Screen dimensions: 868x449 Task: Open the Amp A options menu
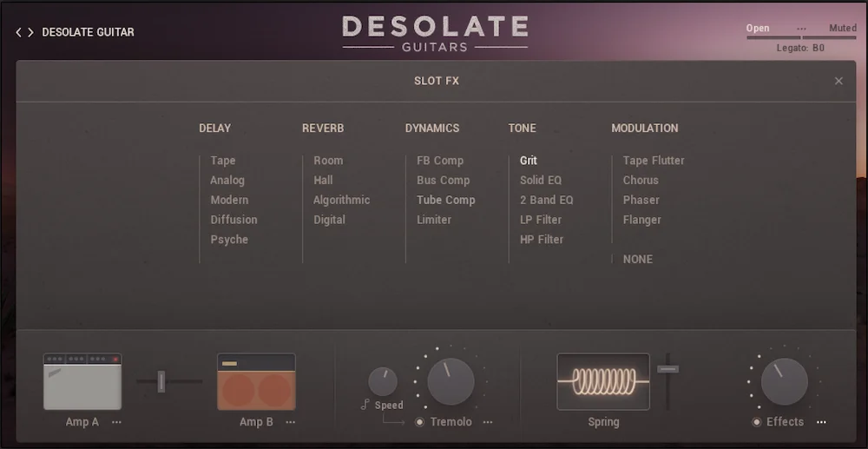coord(116,422)
